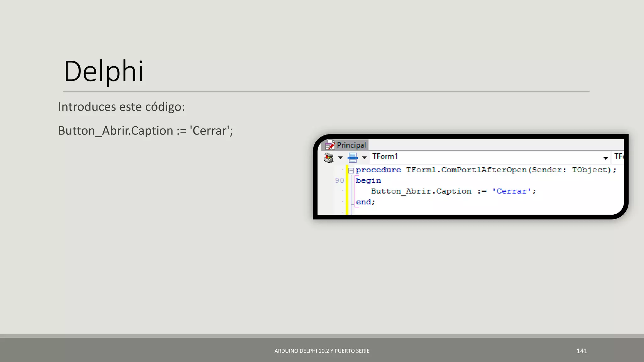The height and width of the screenshot is (362, 644).
Task: Click slide number 141
Action: point(582,351)
